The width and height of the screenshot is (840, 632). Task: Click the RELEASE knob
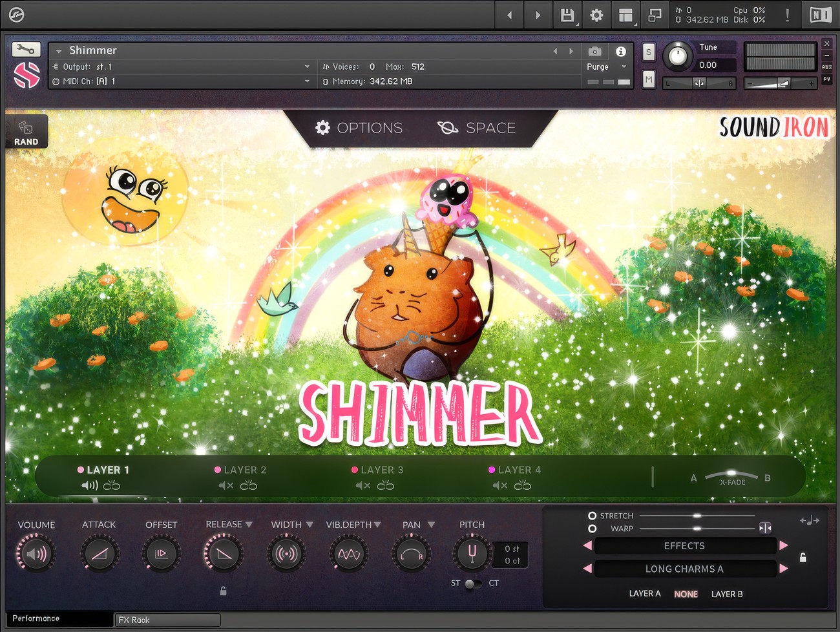click(224, 554)
